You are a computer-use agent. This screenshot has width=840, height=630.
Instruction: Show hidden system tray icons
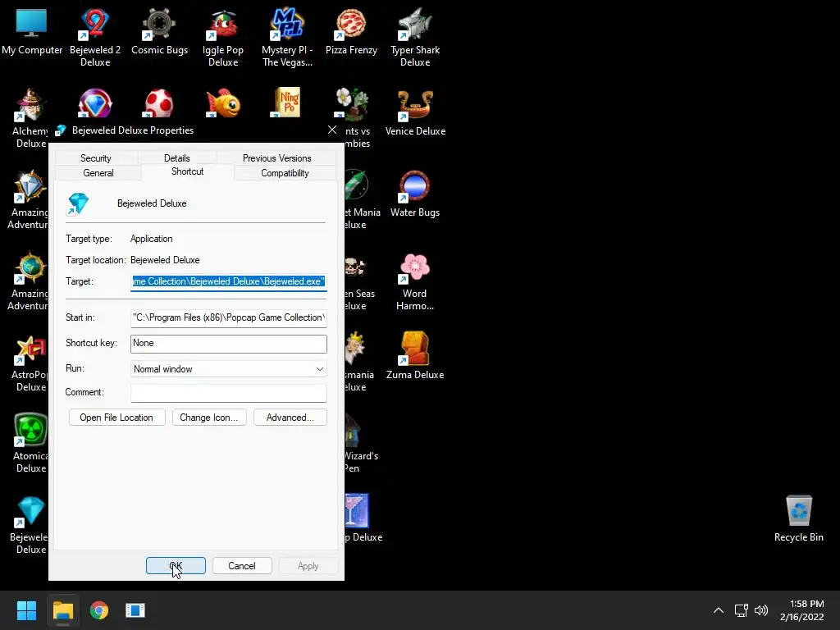click(x=719, y=610)
